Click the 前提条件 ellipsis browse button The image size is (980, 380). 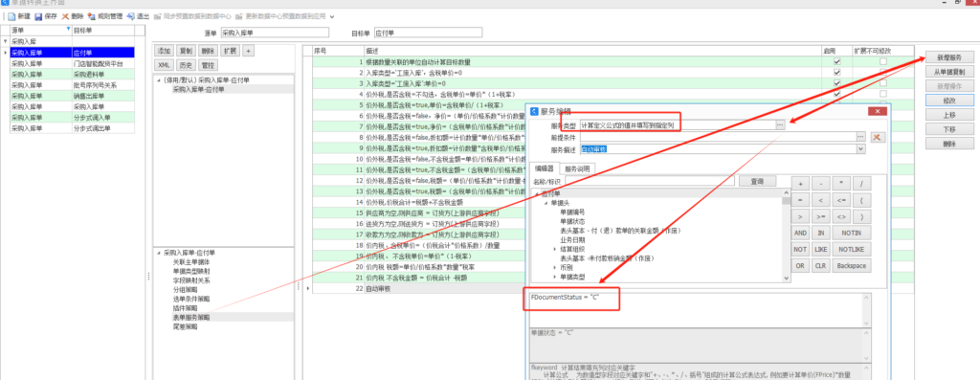860,137
